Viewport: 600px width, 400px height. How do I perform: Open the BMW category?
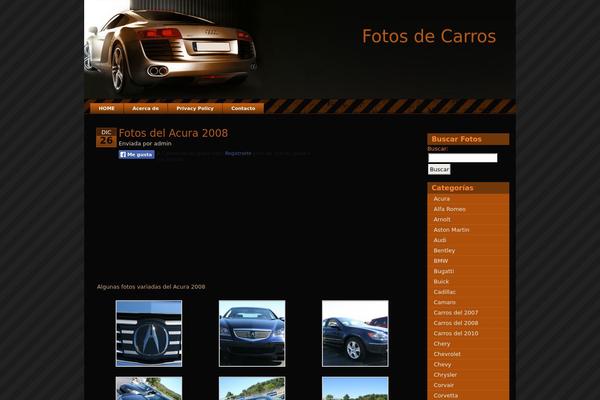click(440, 261)
